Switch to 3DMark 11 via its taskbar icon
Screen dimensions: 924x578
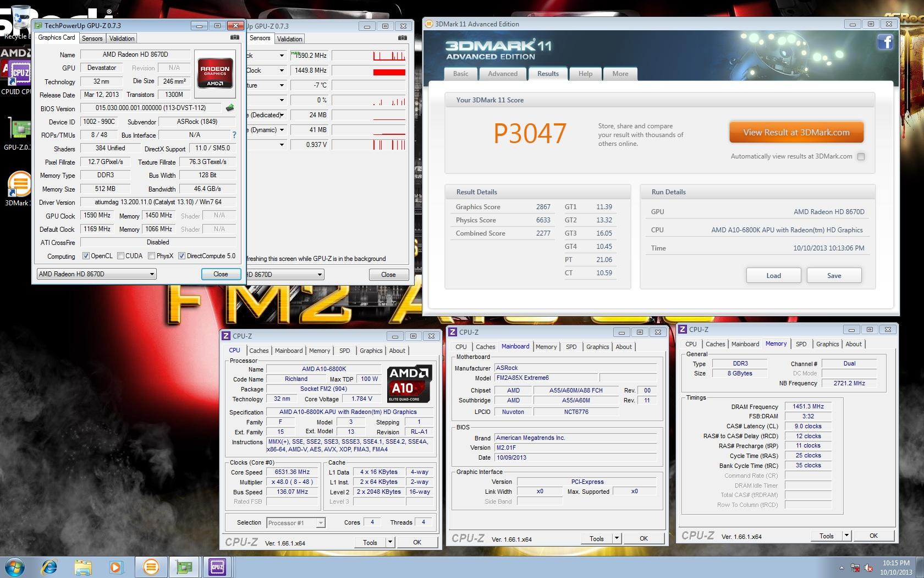(x=151, y=567)
